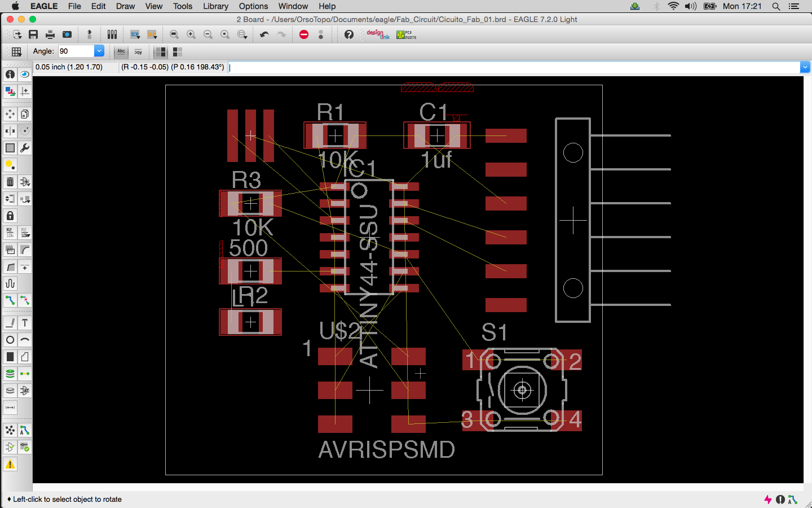Select the Meander tool
The height and width of the screenshot is (508, 812).
click(10, 283)
